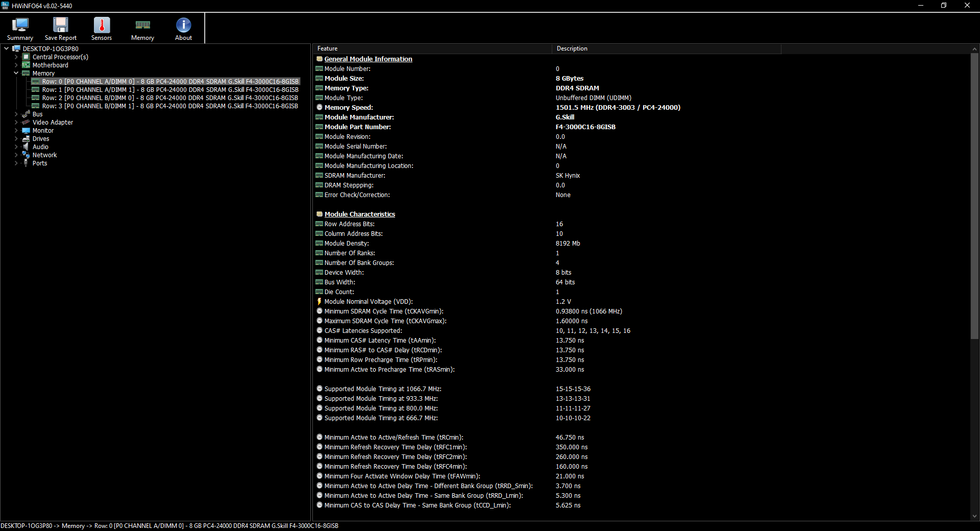Click the scrollbar up arrow
The width and height of the screenshot is (980, 531).
[974, 49]
